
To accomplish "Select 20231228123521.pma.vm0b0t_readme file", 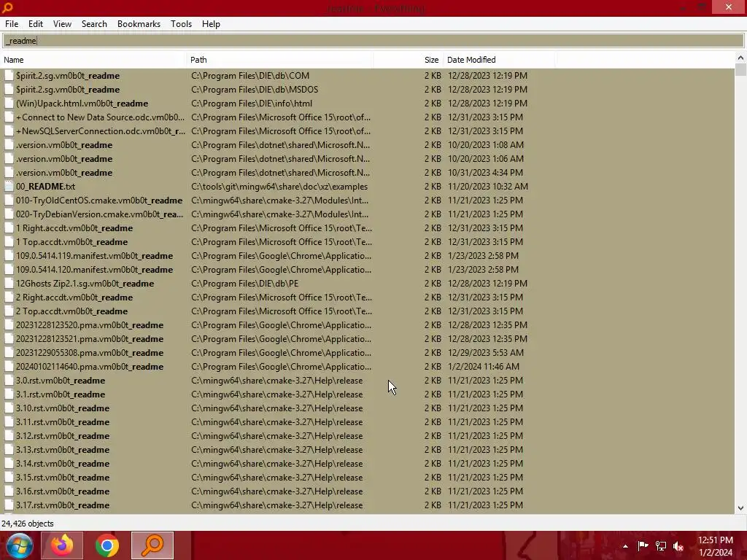I will click(90, 339).
